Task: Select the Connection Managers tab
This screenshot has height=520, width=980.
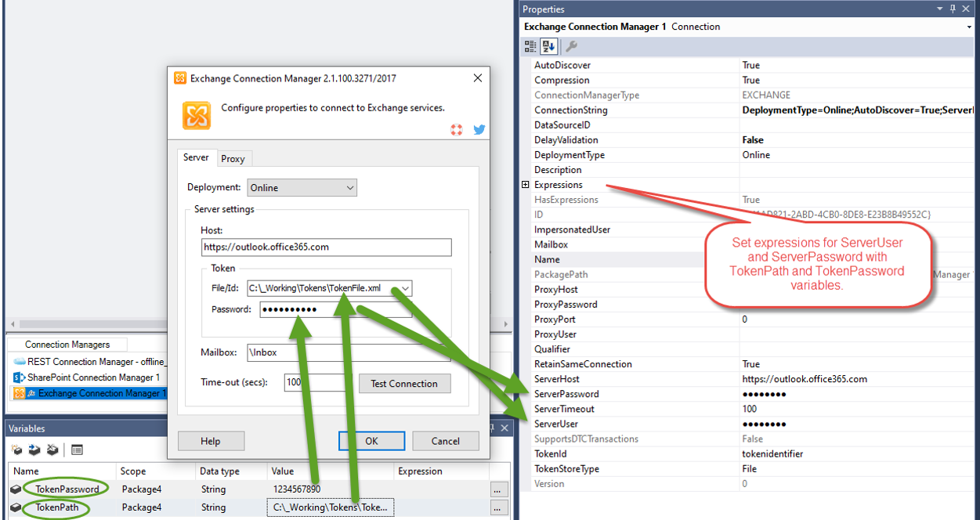Action: pyautogui.click(x=67, y=345)
